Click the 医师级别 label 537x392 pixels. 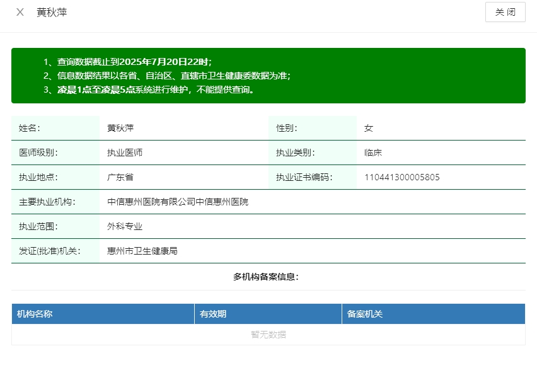38,153
